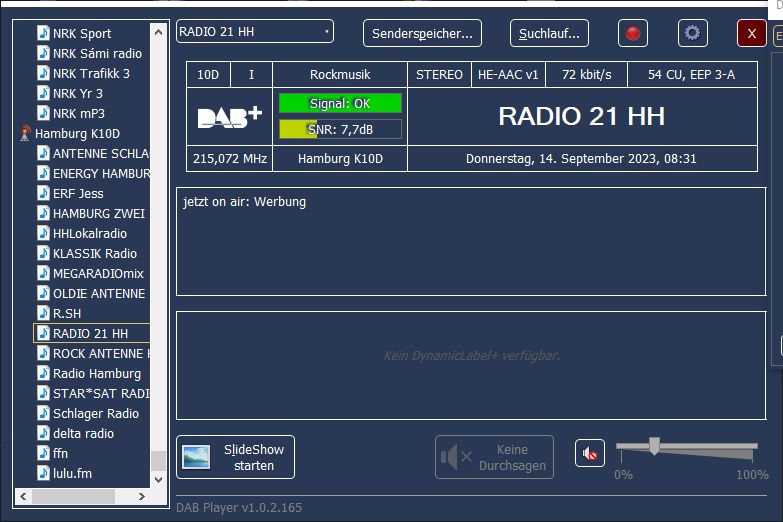
Task: Start the Suchlauf scan
Action: [x=549, y=33]
